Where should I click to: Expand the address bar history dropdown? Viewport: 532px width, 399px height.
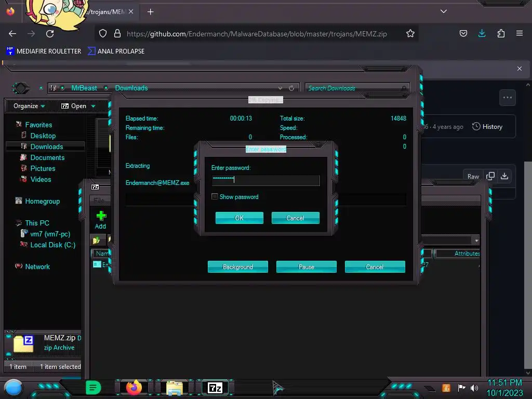coord(280,88)
